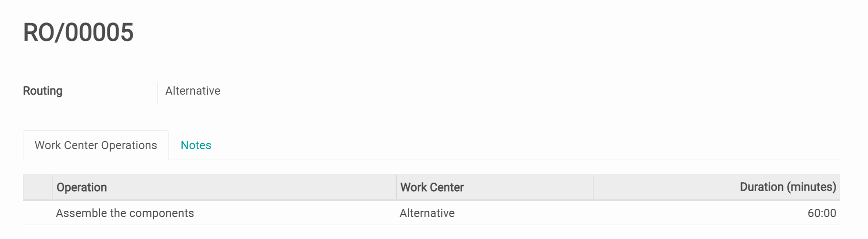Open the "Assemble the components" operation
This screenshot has width=868, height=239.
point(125,213)
